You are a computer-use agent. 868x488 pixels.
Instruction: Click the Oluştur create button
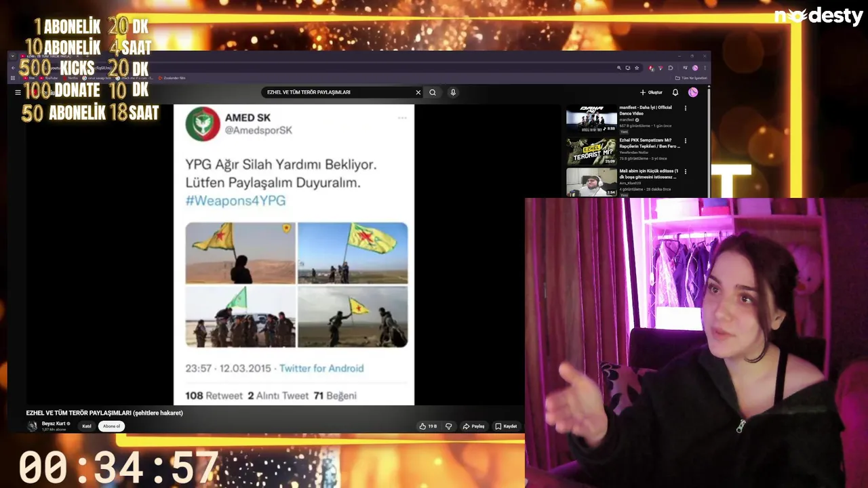pos(651,92)
